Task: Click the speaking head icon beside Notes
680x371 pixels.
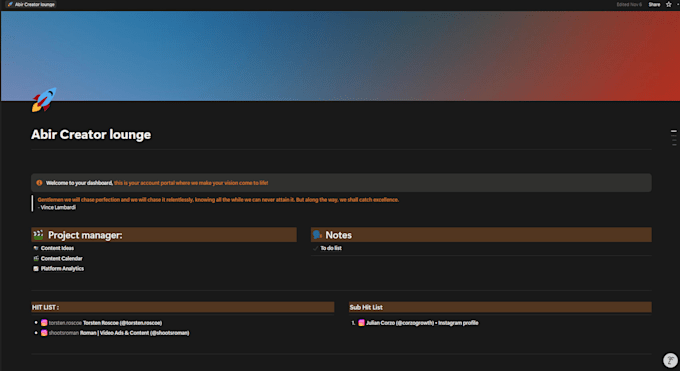Action: coord(317,235)
